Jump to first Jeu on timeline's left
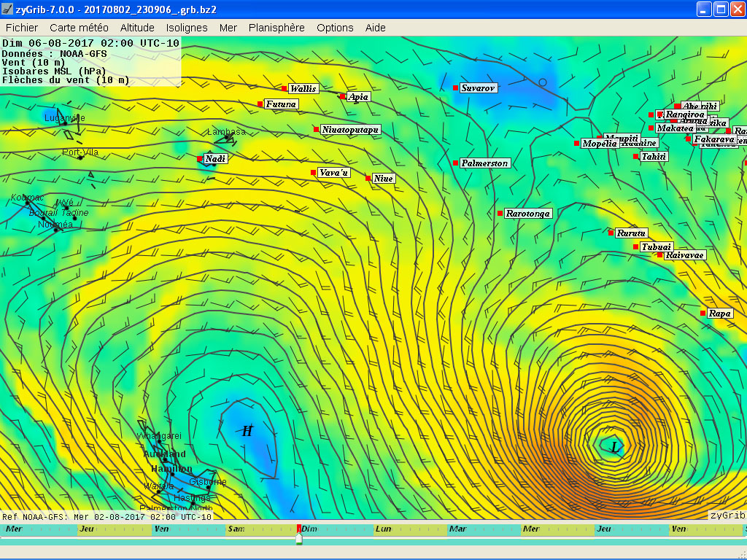747x560 pixels. click(87, 529)
